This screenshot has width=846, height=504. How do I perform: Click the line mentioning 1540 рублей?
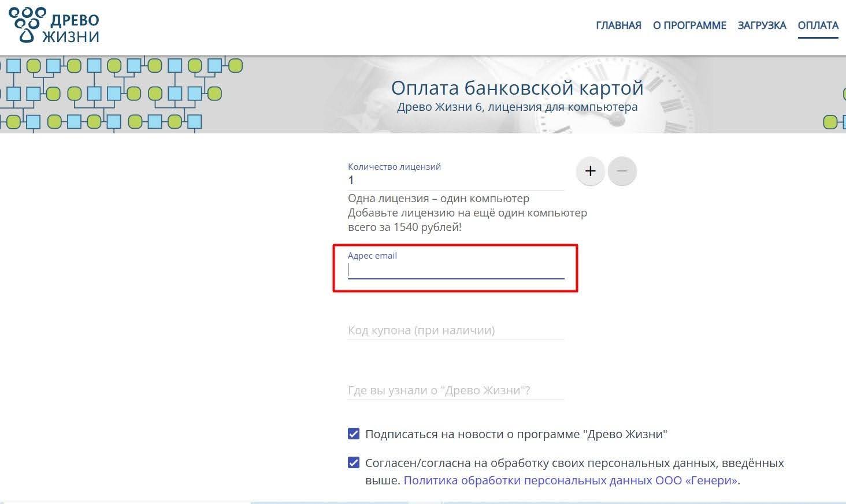coord(405,227)
